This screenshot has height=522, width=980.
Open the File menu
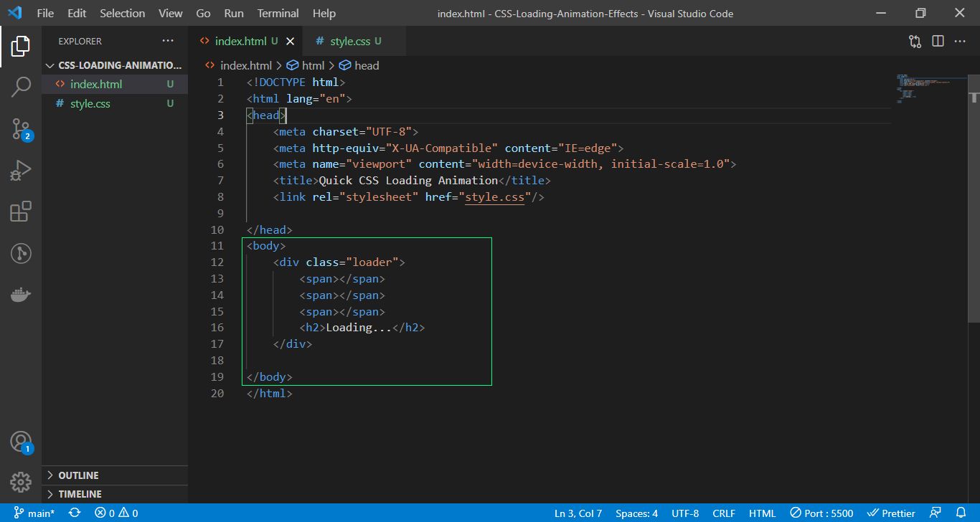44,13
